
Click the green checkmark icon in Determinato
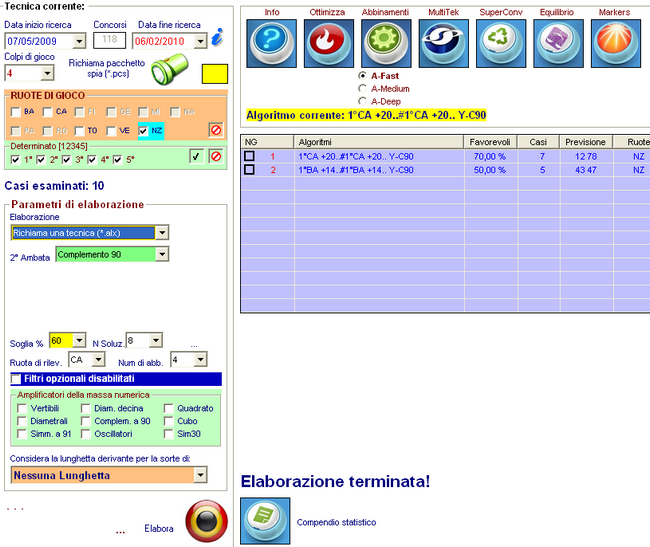(196, 157)
